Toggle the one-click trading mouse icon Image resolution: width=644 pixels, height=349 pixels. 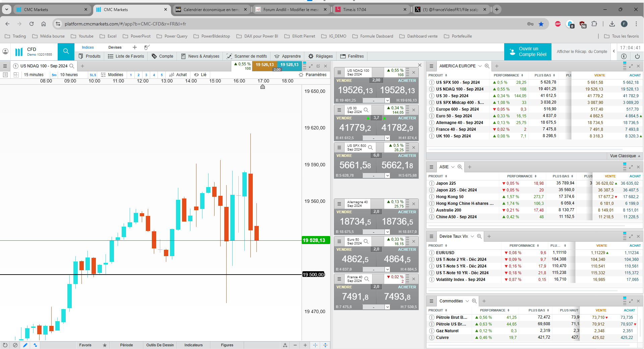[x=147, y=47]
